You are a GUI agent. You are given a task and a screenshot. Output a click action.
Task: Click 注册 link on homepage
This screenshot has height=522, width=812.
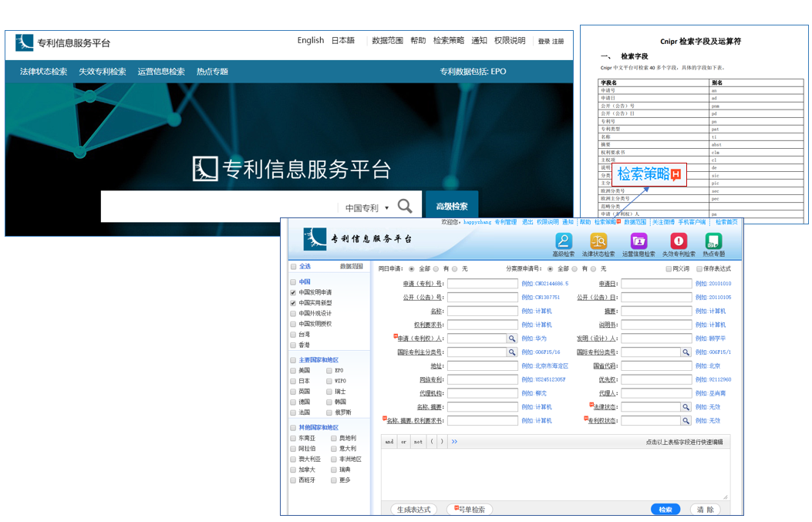tap(558, 42)
